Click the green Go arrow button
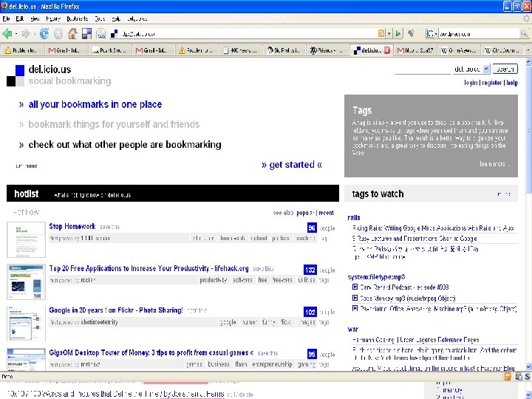Image resolution: width=532 pixels, height=399 pixels. (x=399, y=33)
